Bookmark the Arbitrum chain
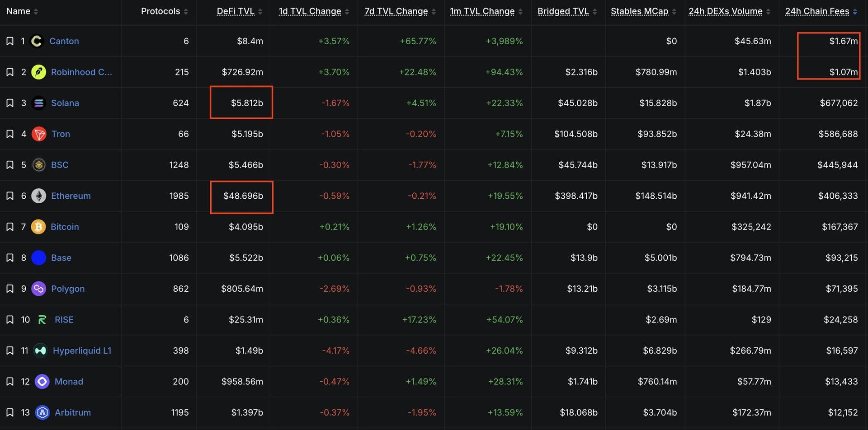This screenshot has width=868, height=430. pyautogui.click(x=9, y=412)
